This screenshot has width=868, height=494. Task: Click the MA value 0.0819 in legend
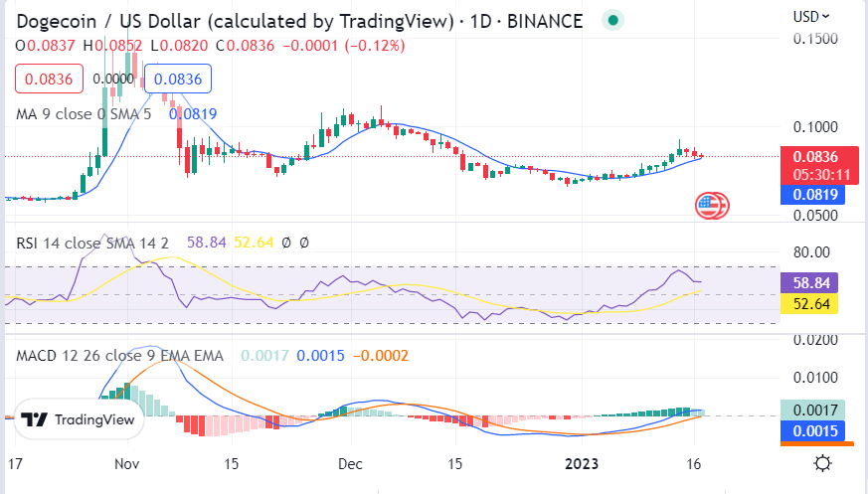pos(193,114)
